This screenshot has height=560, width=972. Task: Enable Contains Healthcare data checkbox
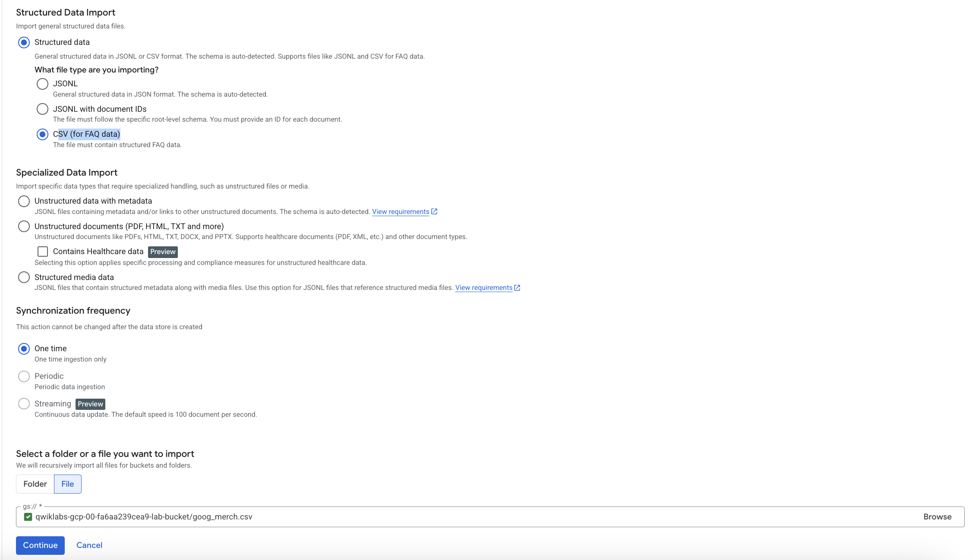click(x=43, y=252)
